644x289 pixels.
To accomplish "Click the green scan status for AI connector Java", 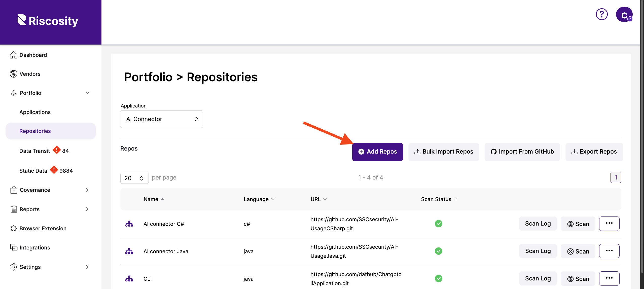I will click(439, 251).
